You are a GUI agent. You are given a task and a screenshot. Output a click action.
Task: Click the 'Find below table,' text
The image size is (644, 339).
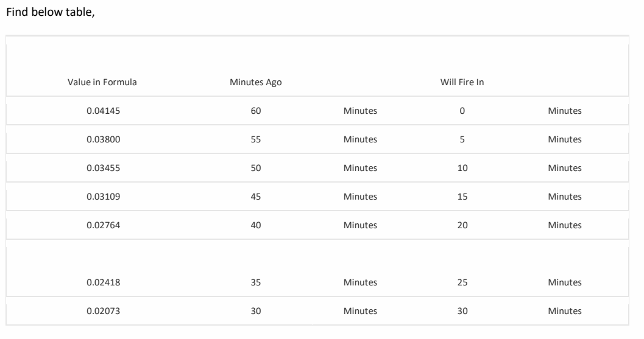(x=51, y=12)
